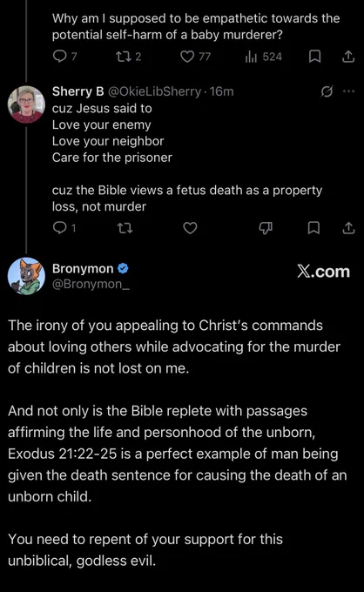Visit the @Bronymon_ profile handle

coord(91,284)
